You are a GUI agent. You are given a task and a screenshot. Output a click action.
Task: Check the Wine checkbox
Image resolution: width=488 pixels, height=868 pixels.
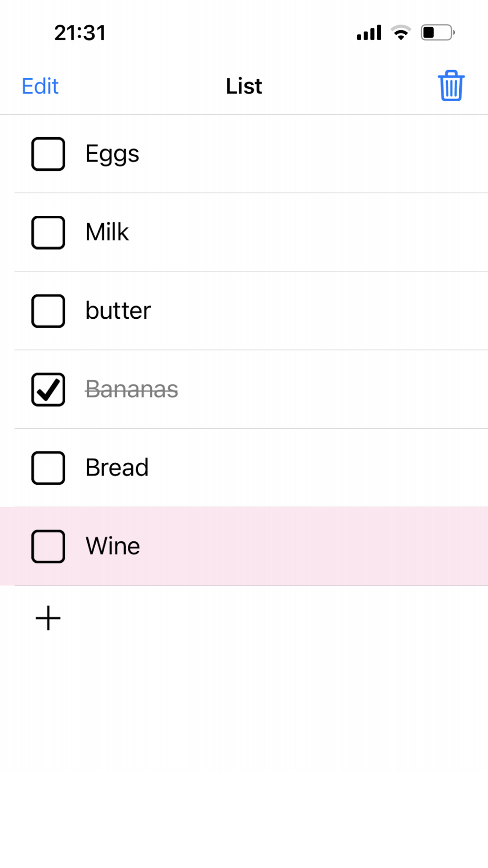pyautogui.click(x=48, y=546)
